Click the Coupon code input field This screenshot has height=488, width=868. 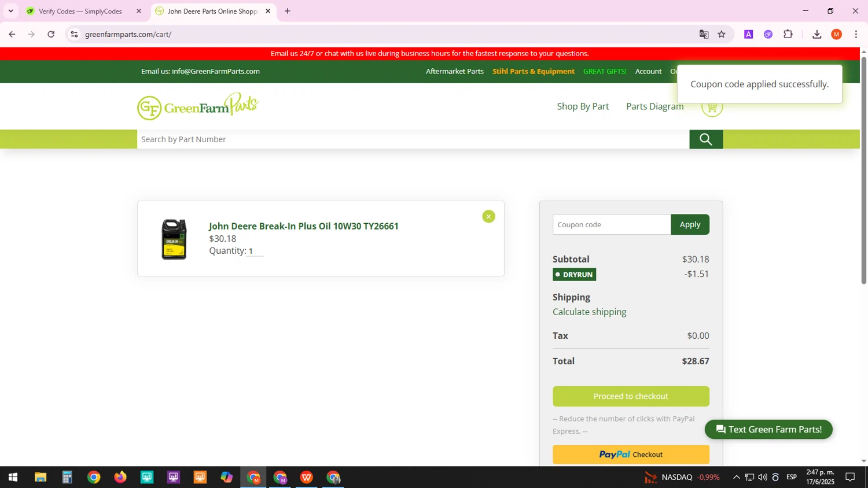[612, 224]
